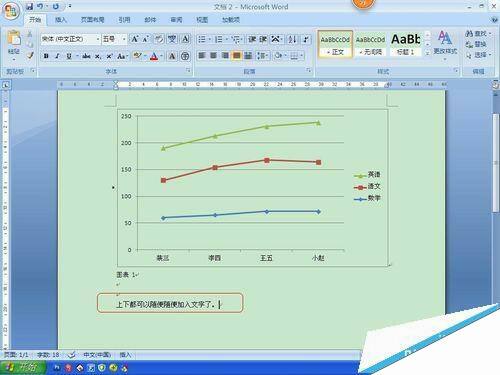The width and height of the screenshot is (500, 375).
Task: Click the font color red A swatch
Action: click(154, 56)
